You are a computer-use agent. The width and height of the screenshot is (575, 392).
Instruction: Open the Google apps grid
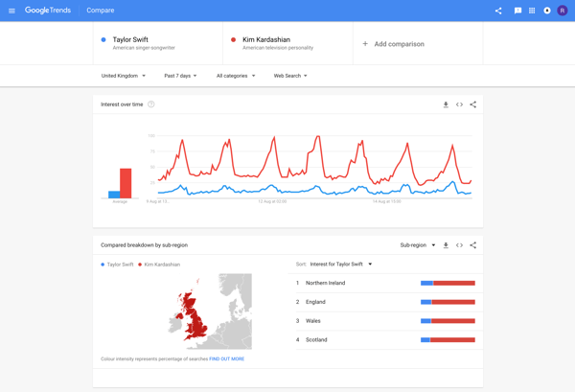click(x=532, y=11)
